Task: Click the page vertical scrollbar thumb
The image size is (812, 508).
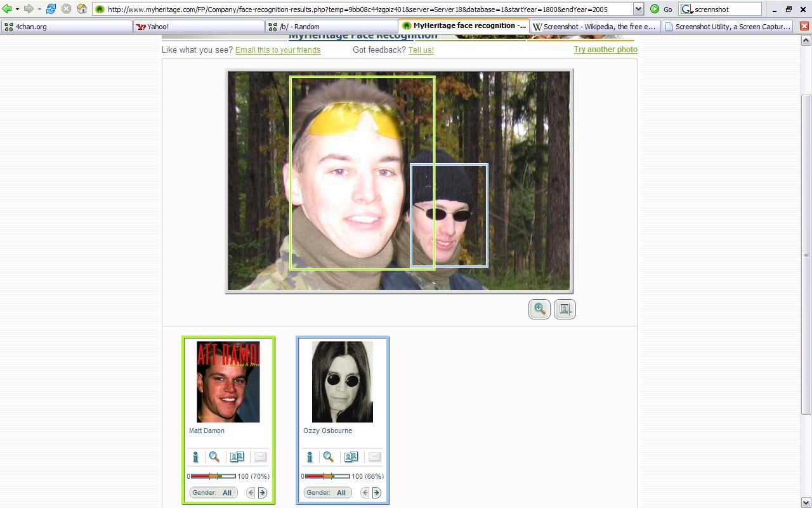Action: pos(806,254)
